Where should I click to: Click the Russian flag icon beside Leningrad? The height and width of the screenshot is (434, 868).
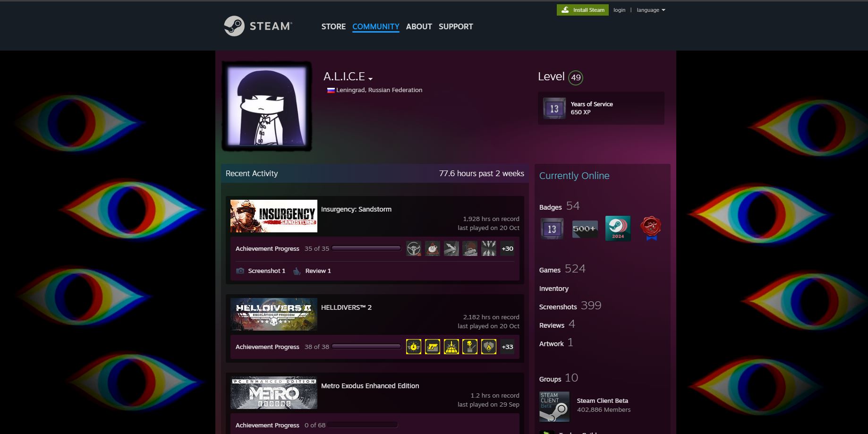[x=331, y=90]
